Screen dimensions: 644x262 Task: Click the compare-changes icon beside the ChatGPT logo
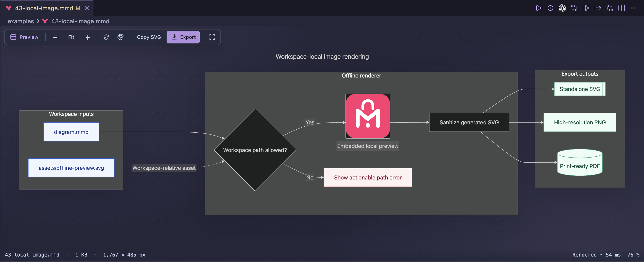point(574,8)
